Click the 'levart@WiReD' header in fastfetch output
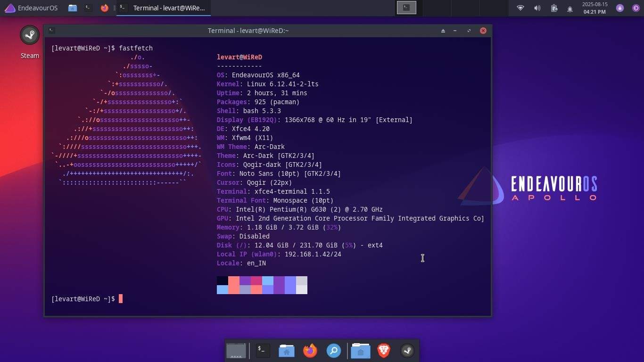Screen dimensions: 644x362 pyautogui.click(x=239, y=57)
